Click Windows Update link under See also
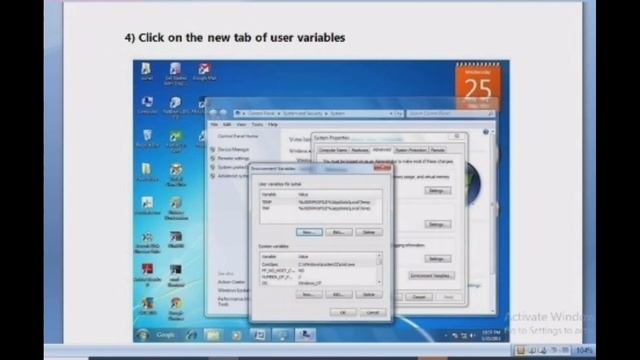The image size is (640, 360). [233, 291]
